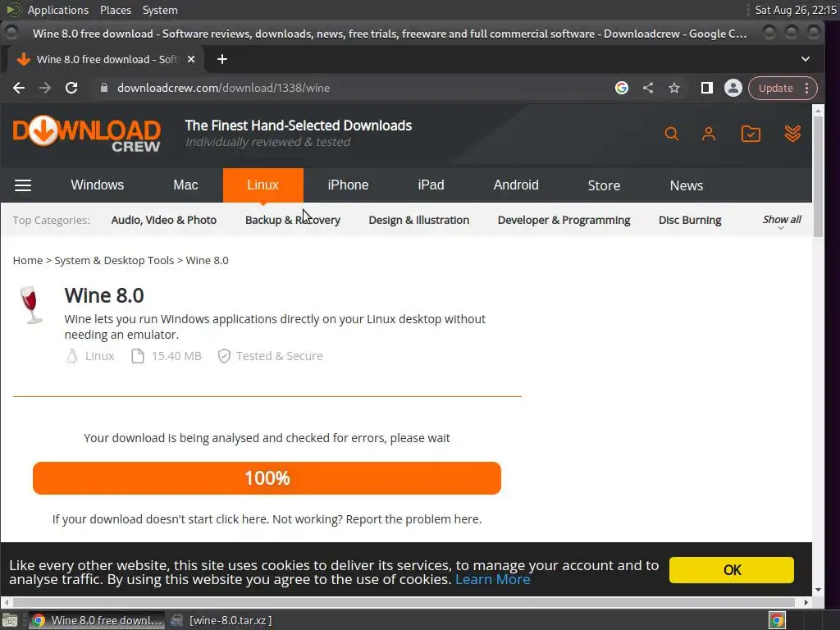This screenshot has height=630, width=840.
Task: Click the 'Report the problem here' link
Action: [x=413, y=519]
